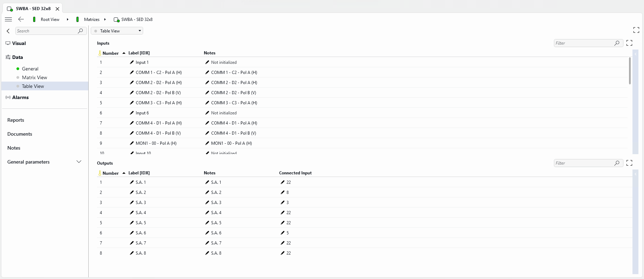Click Outputs Connected Input column header
Screen dimensions: 644x279
tap(295, 173)
